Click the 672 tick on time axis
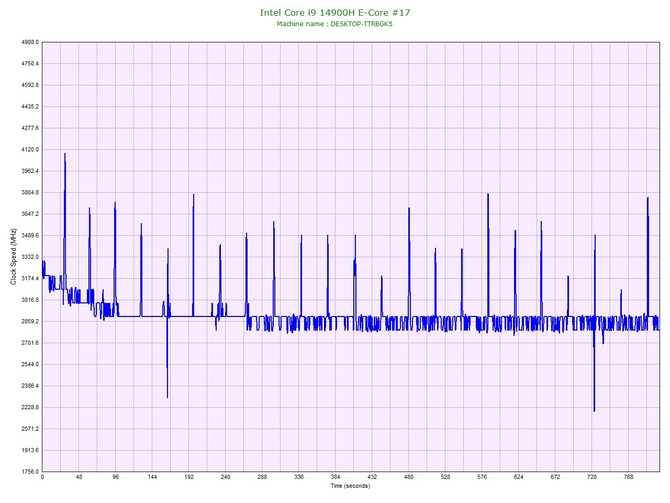 [x=555, y=477]
